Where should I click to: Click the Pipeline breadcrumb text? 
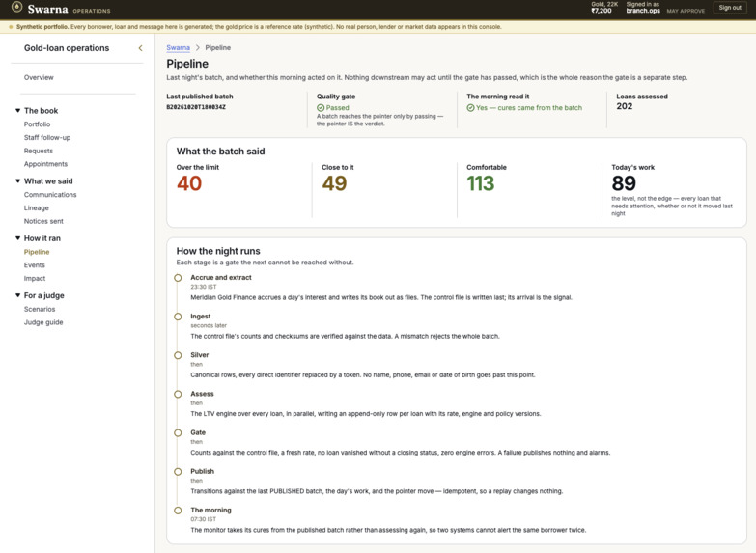tap(218, 47)
